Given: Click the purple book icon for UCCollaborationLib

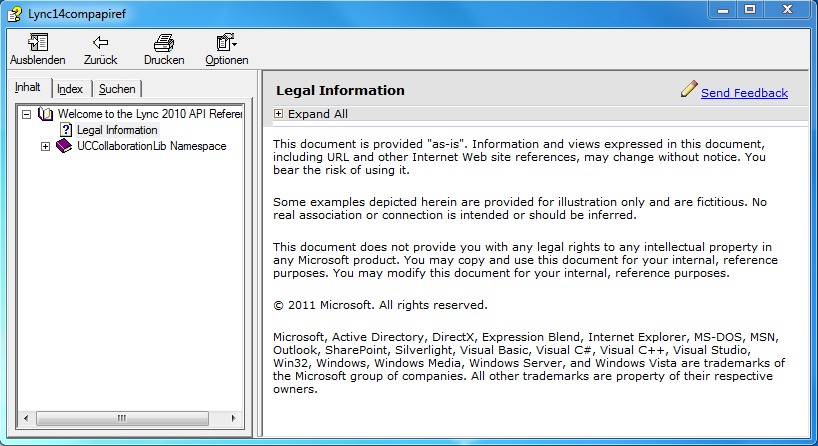Looking at the screenshot, I should [x=64, y=146].
